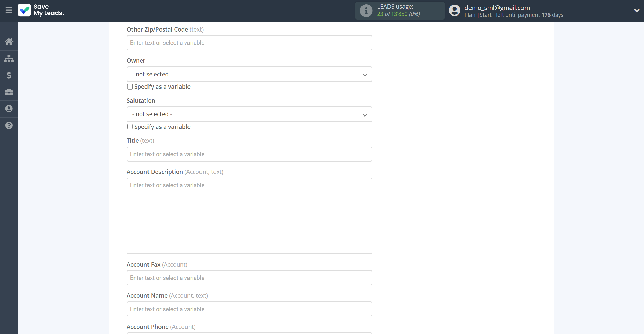Viewport: 644px width, 334px height.
Task: Click the Save My Leads logo
Action: coord(41,10)
